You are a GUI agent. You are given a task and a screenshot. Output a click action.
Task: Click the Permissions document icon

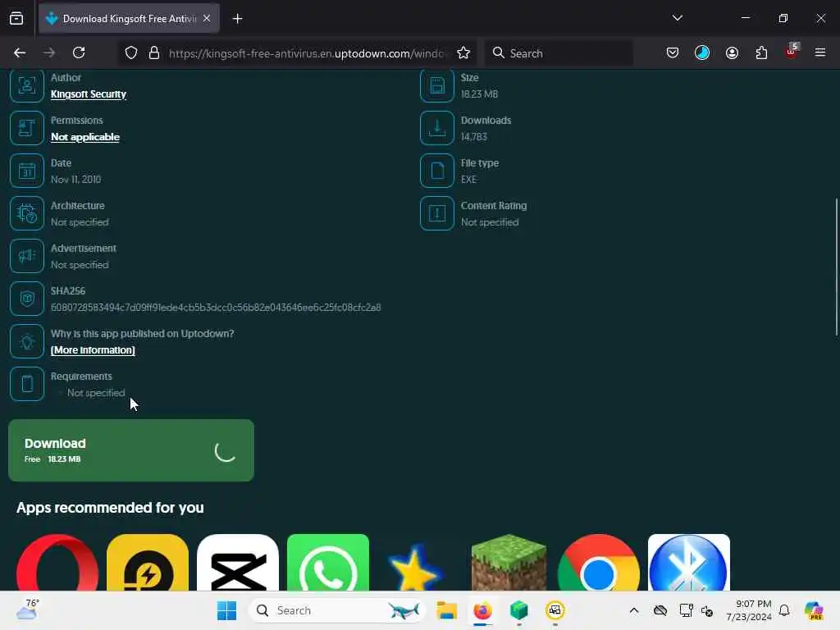click(27, 128)
